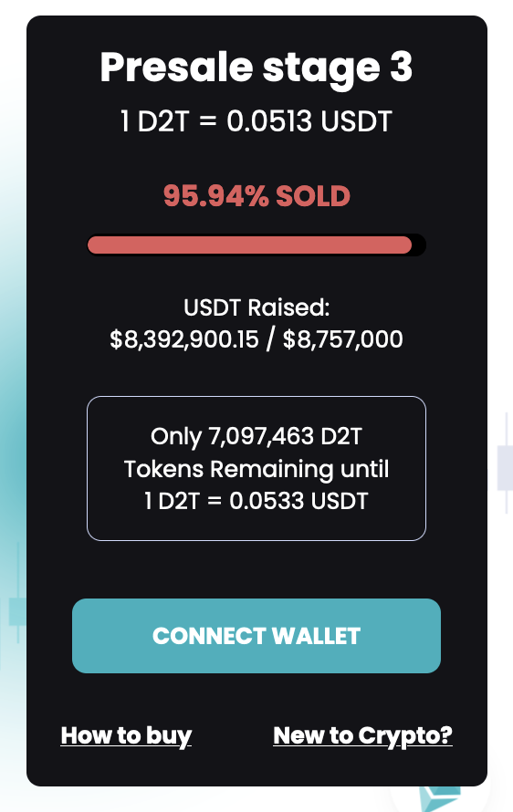
Task: Click the word SOLD in red
Action: click(x=313, y=196)
